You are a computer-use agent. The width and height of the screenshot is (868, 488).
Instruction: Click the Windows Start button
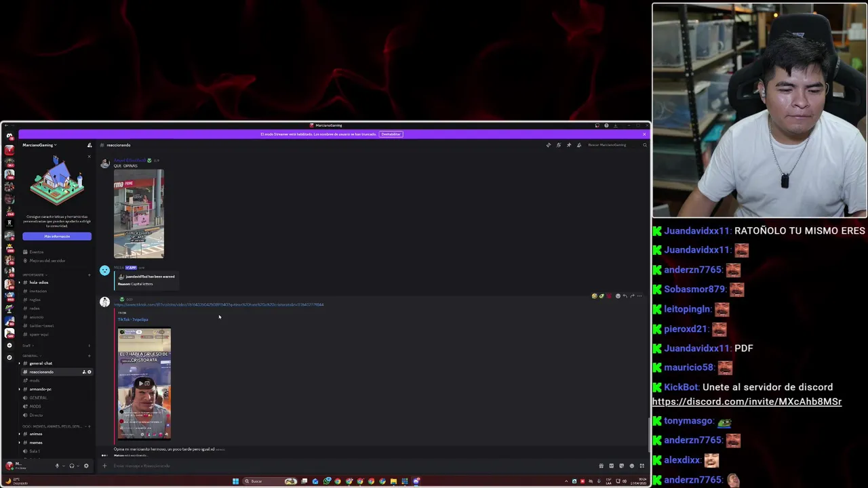coord(235,481)
